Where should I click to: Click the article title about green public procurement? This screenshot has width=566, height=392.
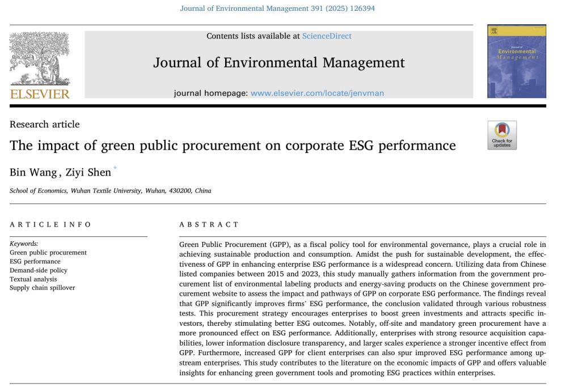click(233, 146)
